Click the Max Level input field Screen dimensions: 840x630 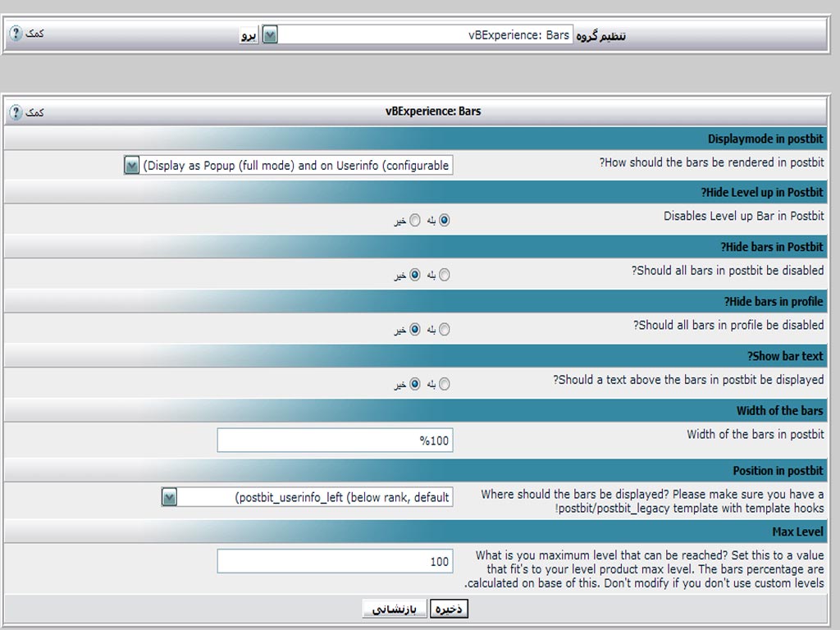point(335,561)
